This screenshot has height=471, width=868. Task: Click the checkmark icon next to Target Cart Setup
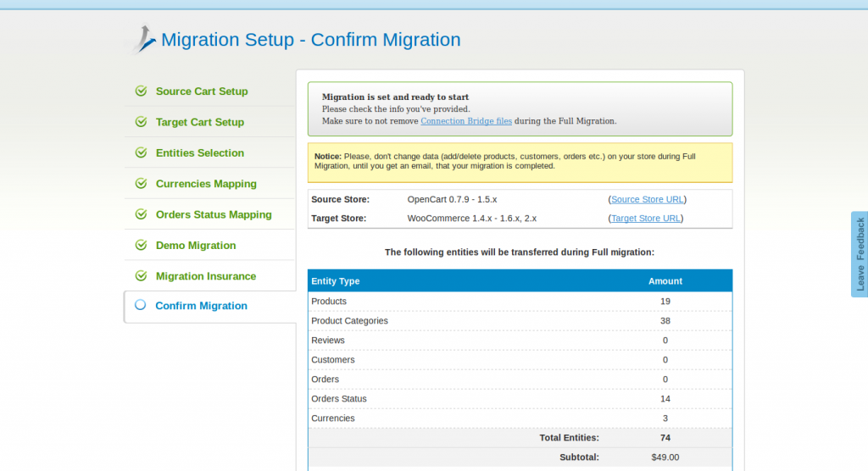[x=141, y=122]
